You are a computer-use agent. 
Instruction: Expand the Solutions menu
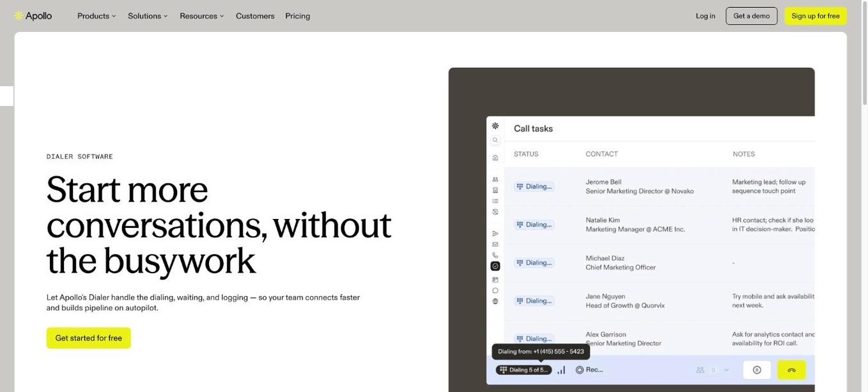147,16
